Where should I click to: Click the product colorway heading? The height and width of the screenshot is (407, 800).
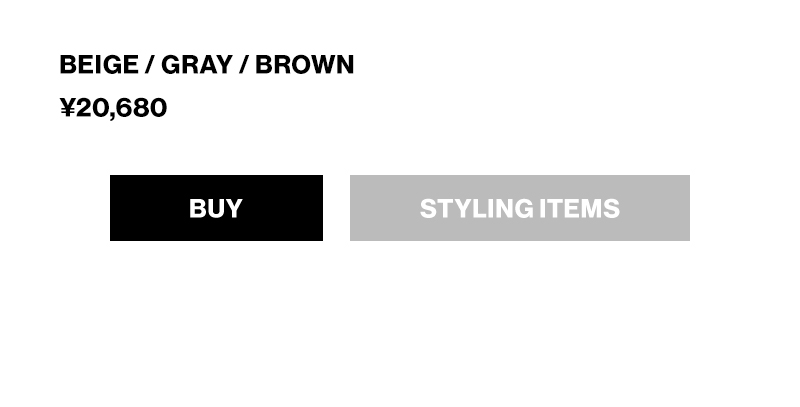tap(206, 65)
